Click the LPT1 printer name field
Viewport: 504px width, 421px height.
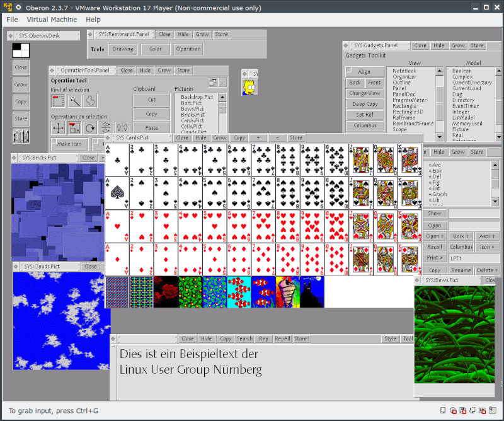(474, 258)
